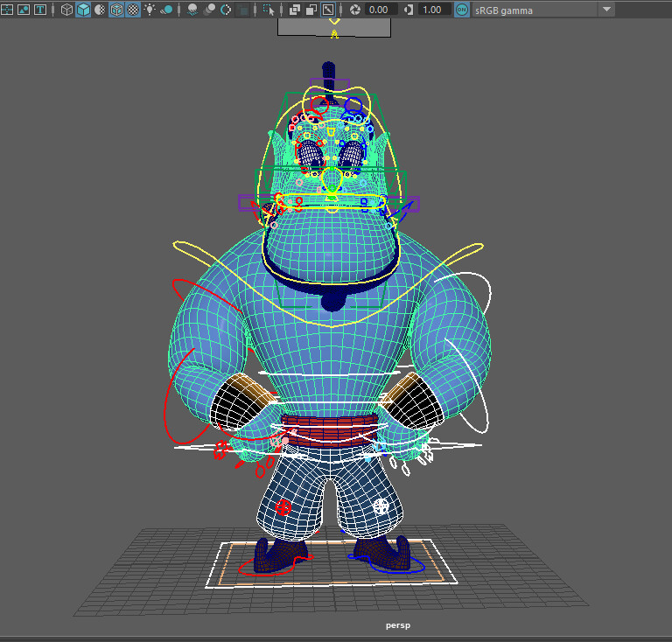
Task: Click the gamma contrast icon
Action: [x=409, y=10]
